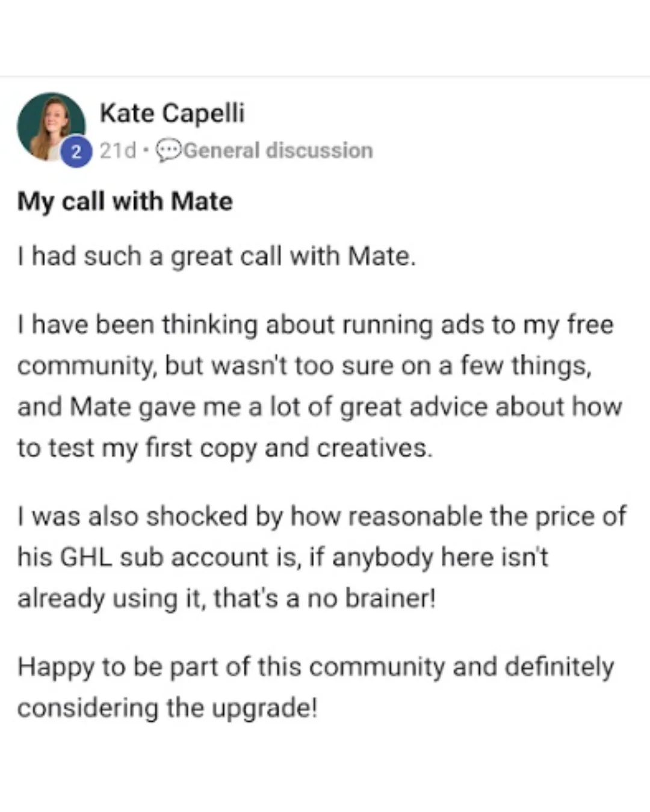Click the line shocked by how reasonable the price
Image resolution: width=650 pixels, height=812 pixels.
pos(322,517)
